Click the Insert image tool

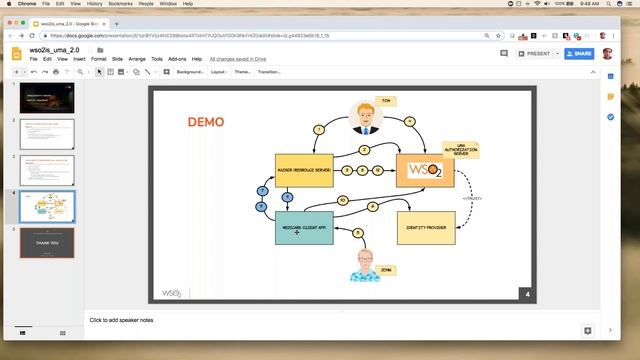click(121, 72)
